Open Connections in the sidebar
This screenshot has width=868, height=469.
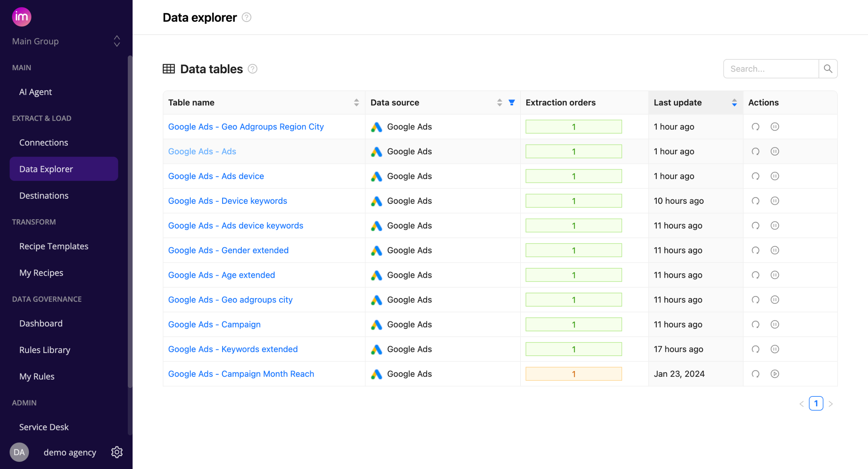pyautogui.click(x=44, y=142)
